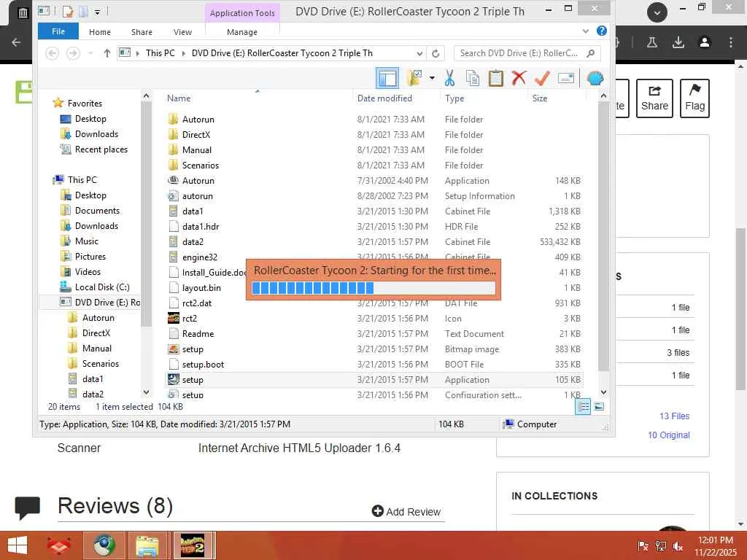Select the setup Application file row
Viewport: 747px width, 560px height.
click(x=374, y=379)
